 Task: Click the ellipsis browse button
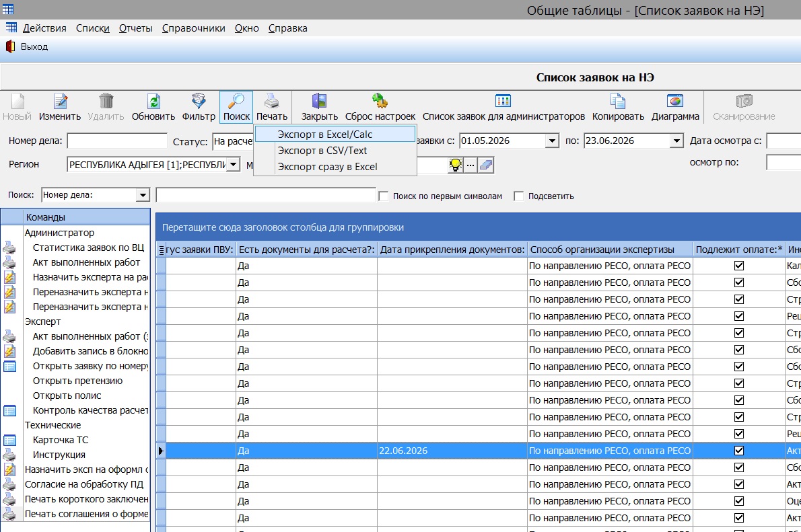471,165
